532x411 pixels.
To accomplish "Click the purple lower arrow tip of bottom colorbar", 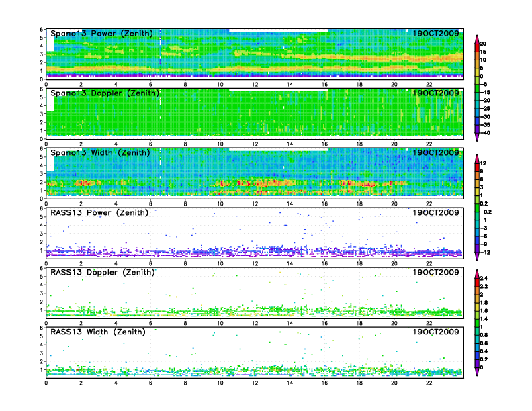I will click(477, 372).
